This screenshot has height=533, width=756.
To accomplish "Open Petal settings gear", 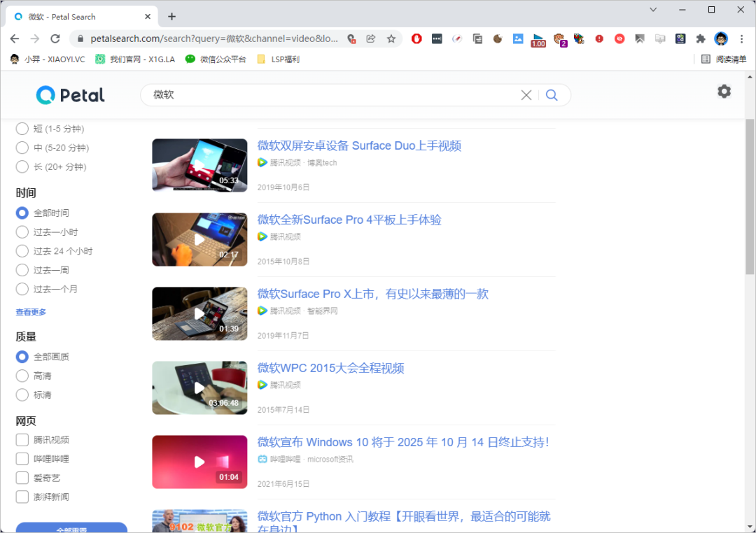I will (x=724, y=92).
